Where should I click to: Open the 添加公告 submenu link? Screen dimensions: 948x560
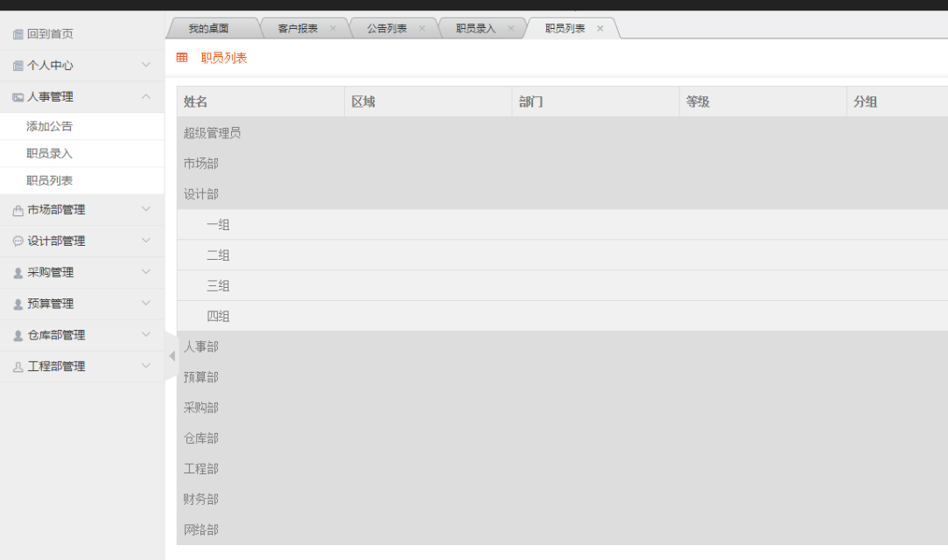click(x=50, y=127)
